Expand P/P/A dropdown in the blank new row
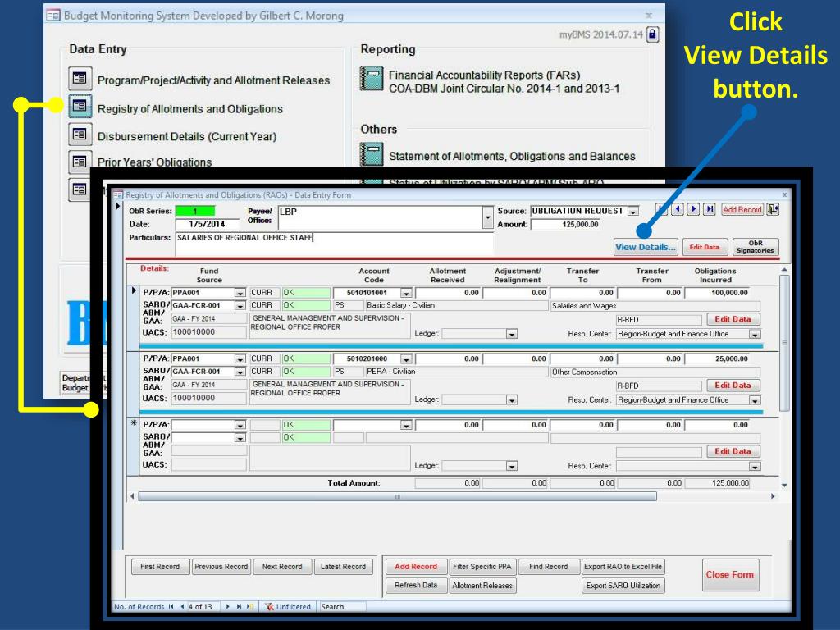The height and width of the screenshot is (630, 840). point(240,426)
